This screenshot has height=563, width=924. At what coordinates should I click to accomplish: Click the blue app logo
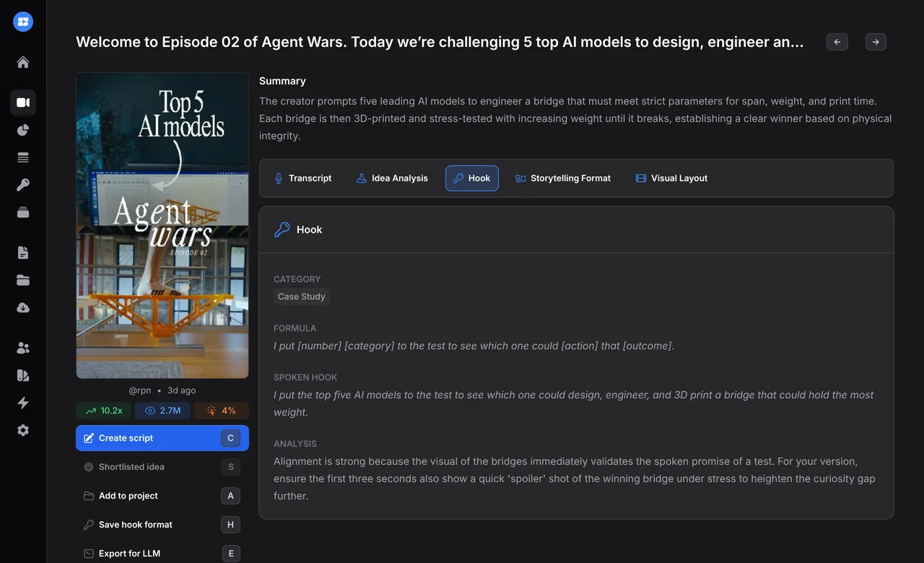tap(23, 22)
